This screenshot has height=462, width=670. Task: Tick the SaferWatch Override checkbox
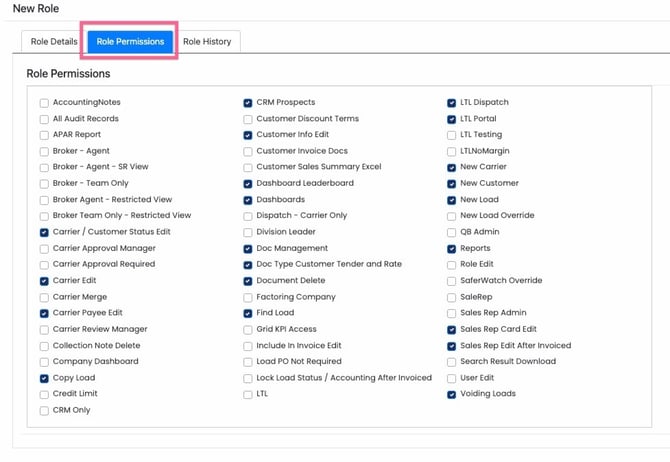[x=452, y=281]
